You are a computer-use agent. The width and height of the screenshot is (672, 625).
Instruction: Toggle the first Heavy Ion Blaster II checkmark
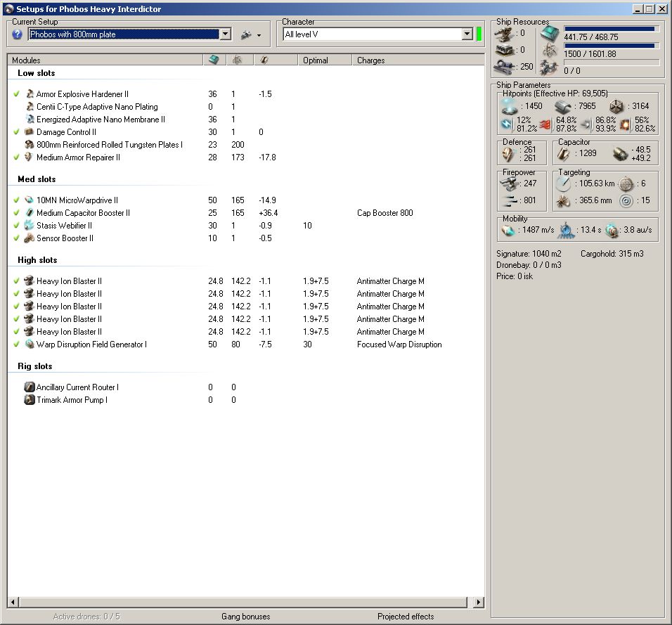click(x=16, y=281)
